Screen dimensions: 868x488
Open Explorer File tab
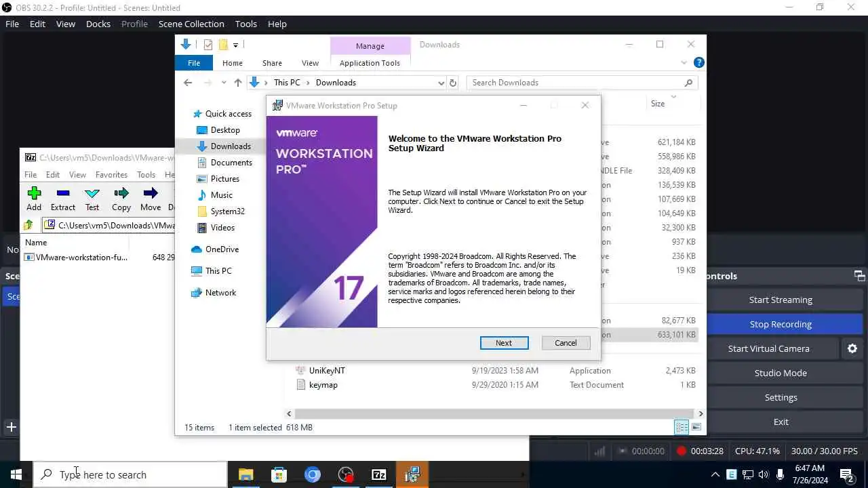194,63
